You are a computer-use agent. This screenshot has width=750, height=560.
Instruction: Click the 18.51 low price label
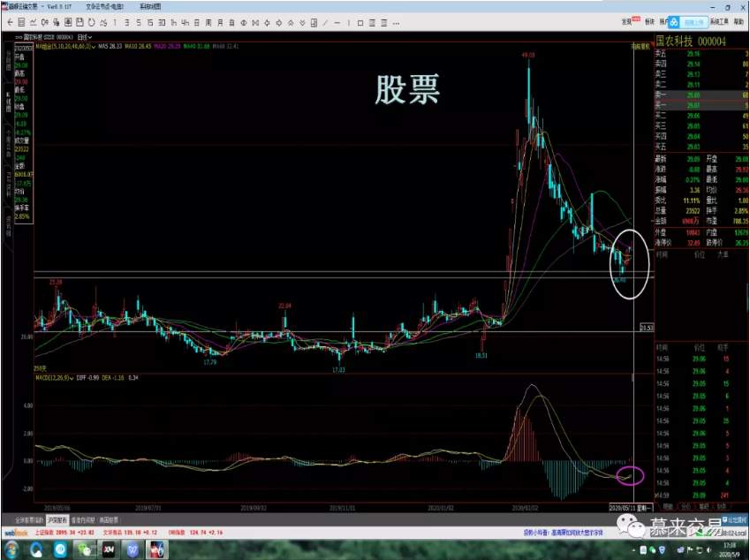pos(481,355)
